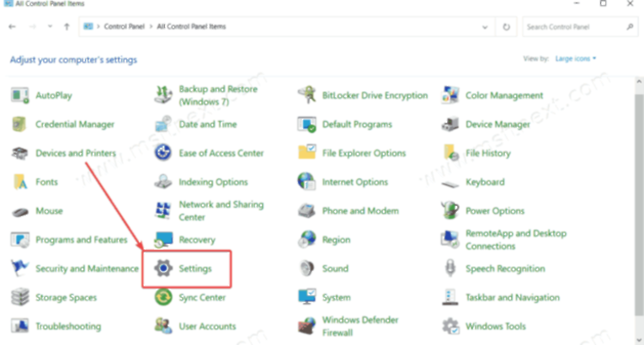Image resolution: width=644 pixels, height=345 pixels.
Task: Click the vertical scrollbar thumb
Action: (x=639, y=205)
